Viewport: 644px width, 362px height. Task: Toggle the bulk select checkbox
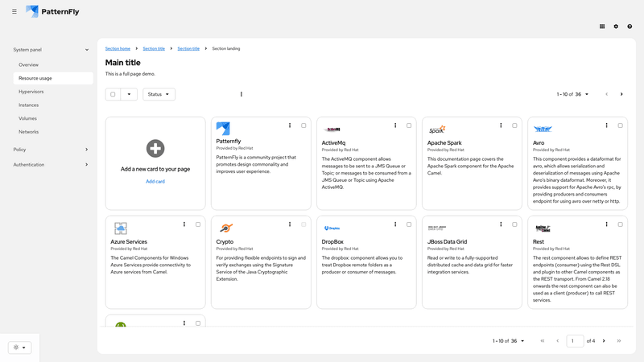point(113,94)
